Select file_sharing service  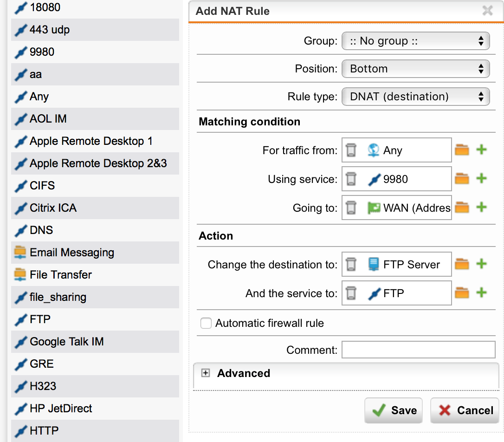click(x=95, y=297)
